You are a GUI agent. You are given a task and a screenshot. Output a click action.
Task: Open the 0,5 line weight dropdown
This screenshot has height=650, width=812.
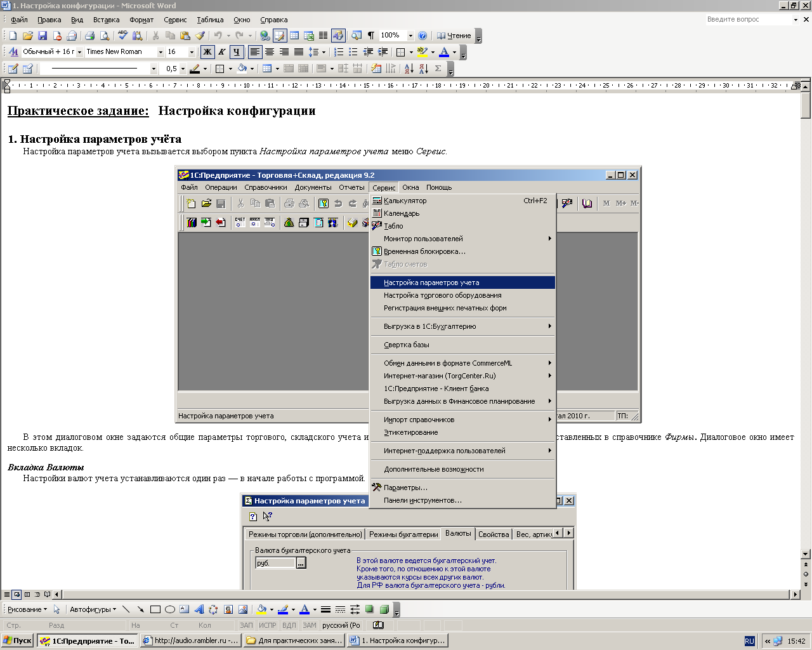click(x=183, y=69)
